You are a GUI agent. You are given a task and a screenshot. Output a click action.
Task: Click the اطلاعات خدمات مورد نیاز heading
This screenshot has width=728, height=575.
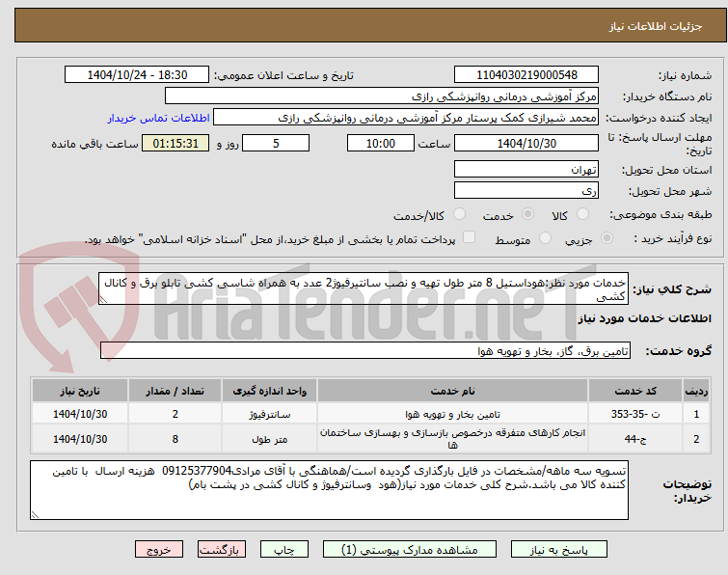pyautogui.click(x=644, y=318)
